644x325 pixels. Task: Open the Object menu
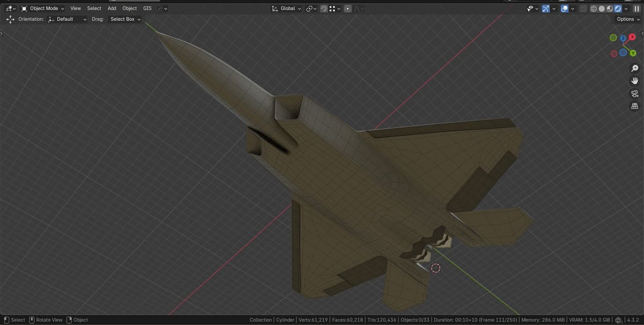[x=129, y=9]
